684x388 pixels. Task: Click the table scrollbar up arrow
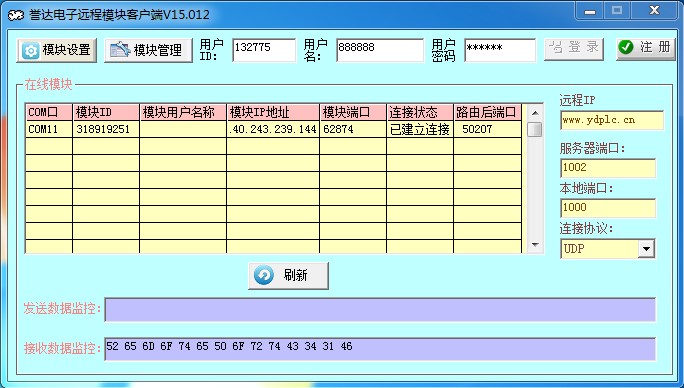click(535, 113)
